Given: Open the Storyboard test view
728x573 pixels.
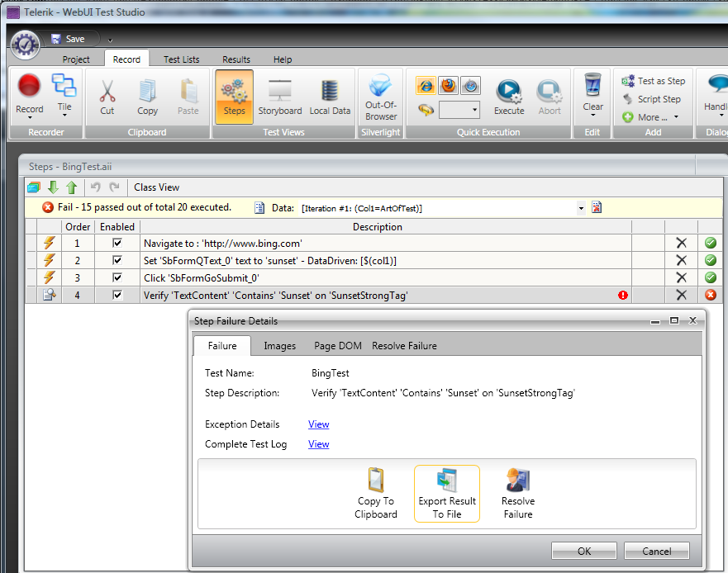Looking at the screenshot, I should (x=280, y=97).
